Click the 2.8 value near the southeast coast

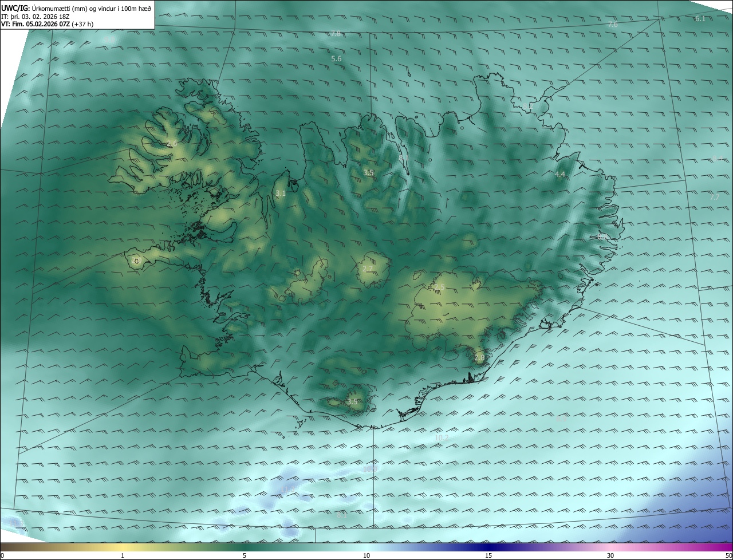pyautogui.click(x=479, y=358)
